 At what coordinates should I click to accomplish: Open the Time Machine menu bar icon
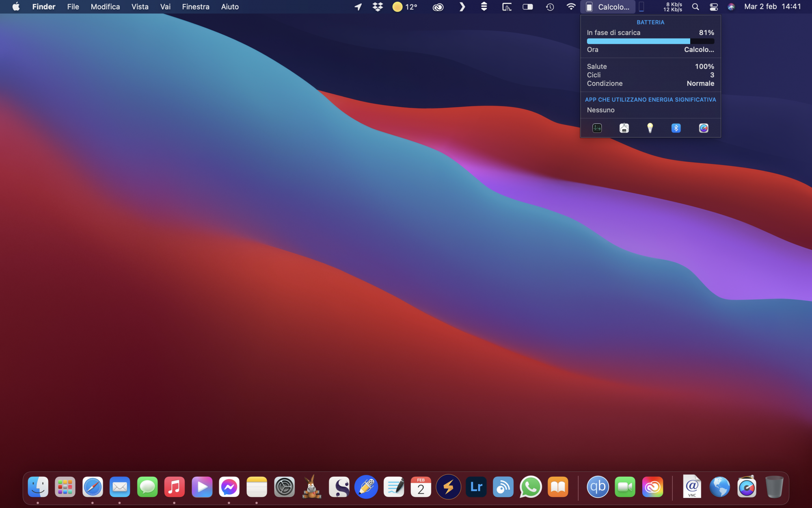[x=550, y=7]
